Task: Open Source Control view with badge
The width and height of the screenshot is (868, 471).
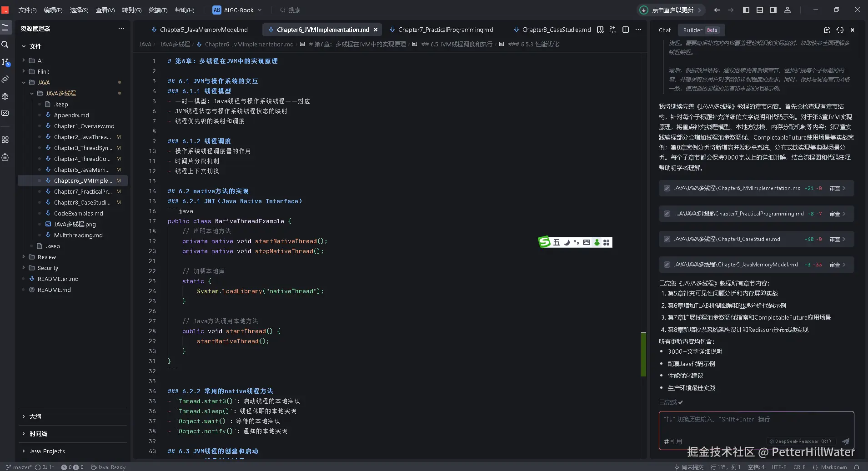Action: tap(5, 62)
